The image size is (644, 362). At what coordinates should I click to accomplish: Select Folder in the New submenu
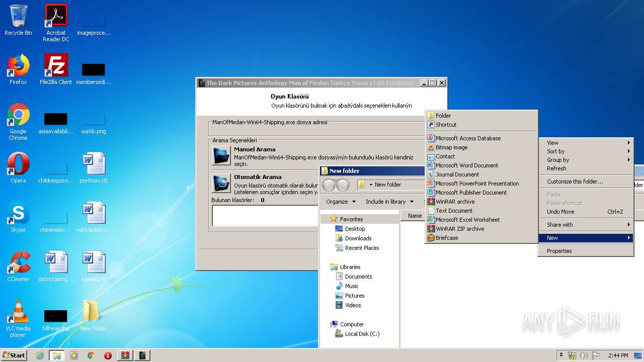click(481, 116)
